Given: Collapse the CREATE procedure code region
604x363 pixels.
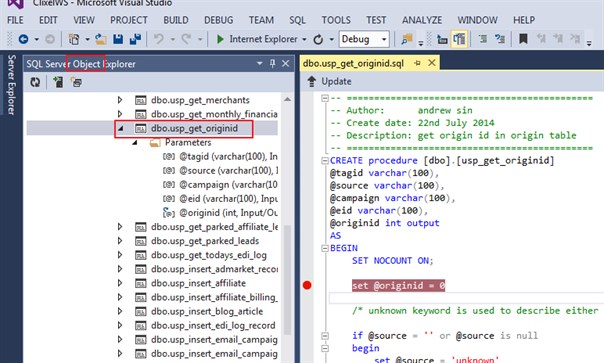Looking at the screenshot, I should [x=325, y=160].
